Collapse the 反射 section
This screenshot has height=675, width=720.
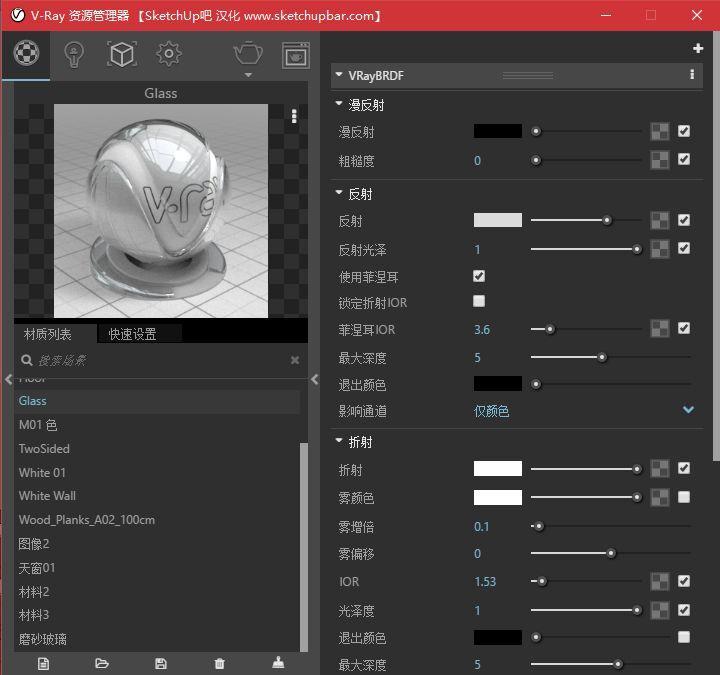click(339, 193)
